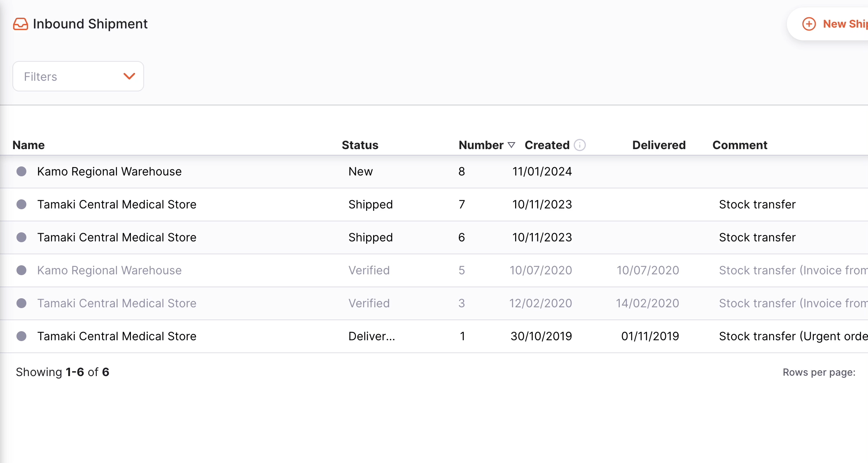The height and width of the screenshot is (463, 868).
Task: Open Kamo Regional Warehouse shipment with New status
Action: point(110,171)
